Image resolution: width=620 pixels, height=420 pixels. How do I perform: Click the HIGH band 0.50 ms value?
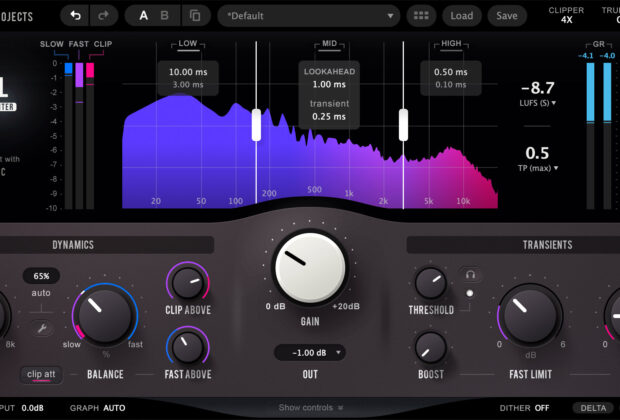point(451,72)
